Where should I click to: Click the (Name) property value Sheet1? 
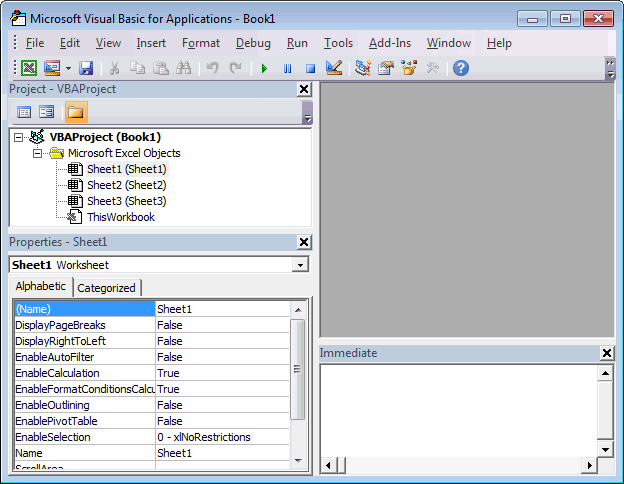[222, 309]
